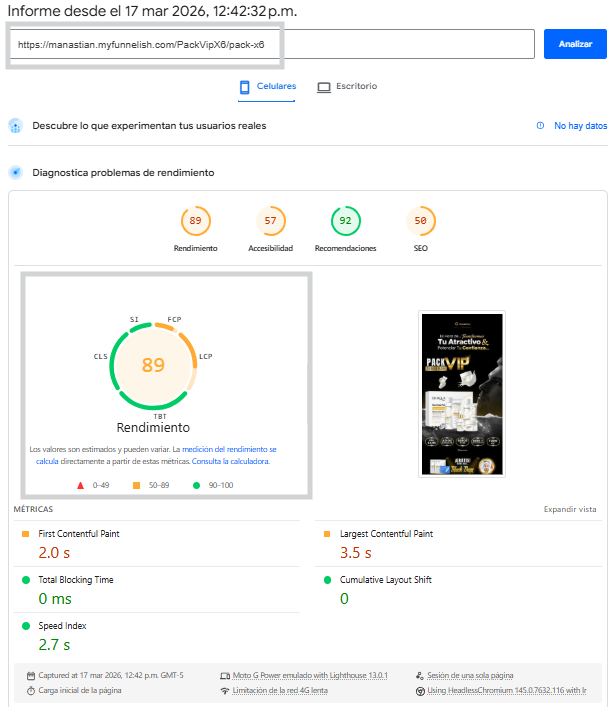
Task: Click the calendar icon beside the Captured at timestamp
Action: coord(31,676)
